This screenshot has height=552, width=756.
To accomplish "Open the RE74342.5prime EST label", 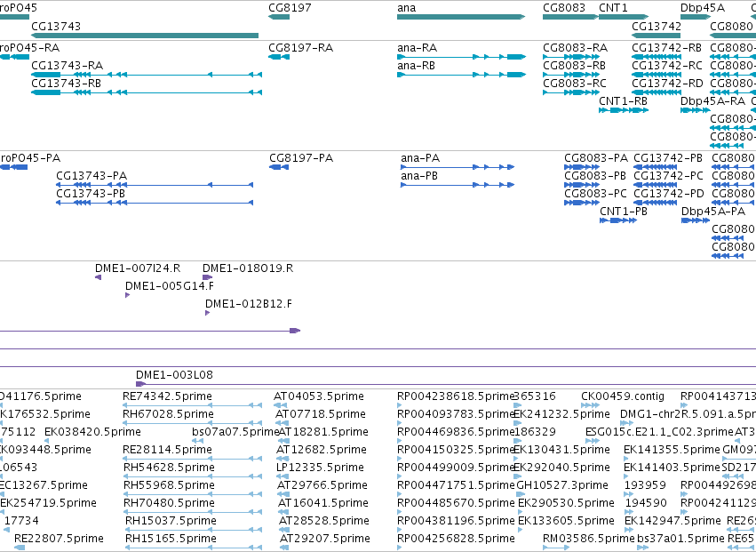I will click(x=167, y=396).
